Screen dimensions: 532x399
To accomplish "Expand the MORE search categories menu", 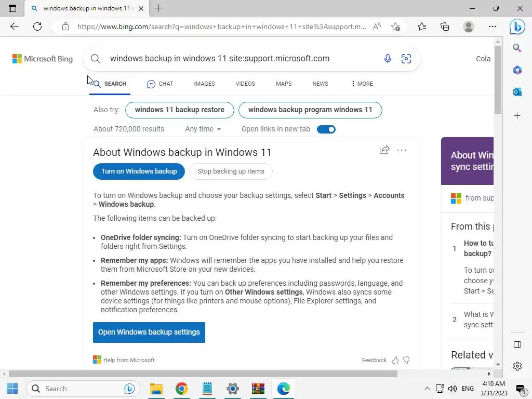I will pyautogui.click(x=362, y=84).
